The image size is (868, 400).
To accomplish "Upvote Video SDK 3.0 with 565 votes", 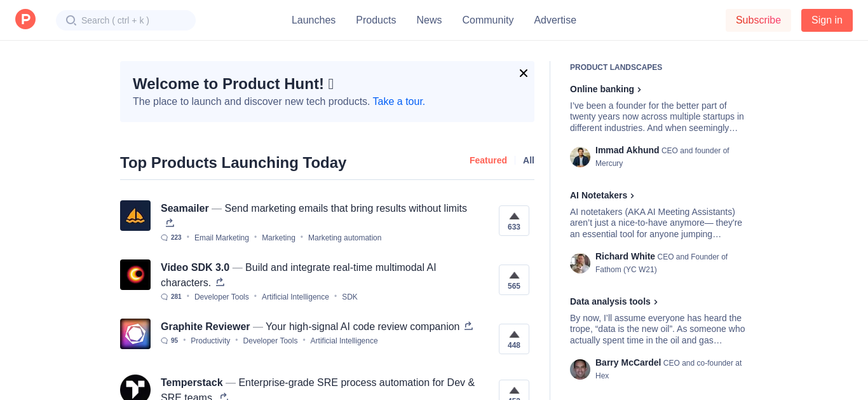I will 514,280.
